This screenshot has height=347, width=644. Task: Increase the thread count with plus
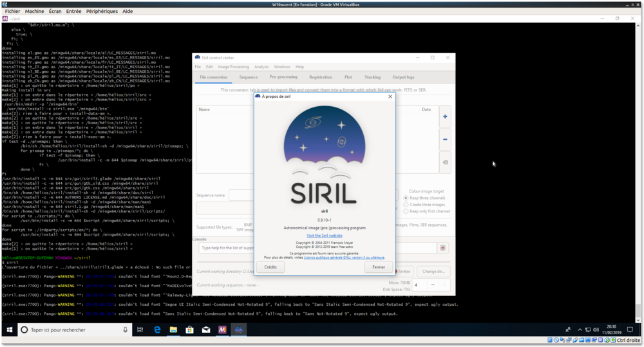[x=444, y=285]
